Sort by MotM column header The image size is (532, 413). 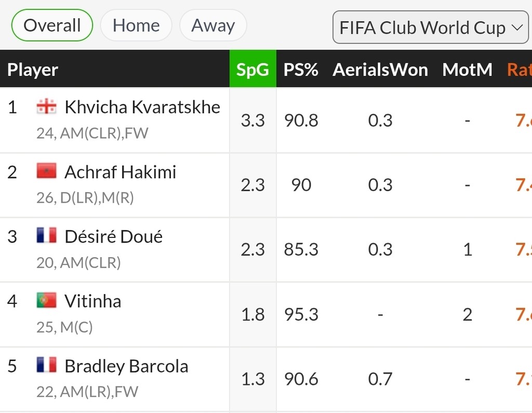(x=467, y=70)
